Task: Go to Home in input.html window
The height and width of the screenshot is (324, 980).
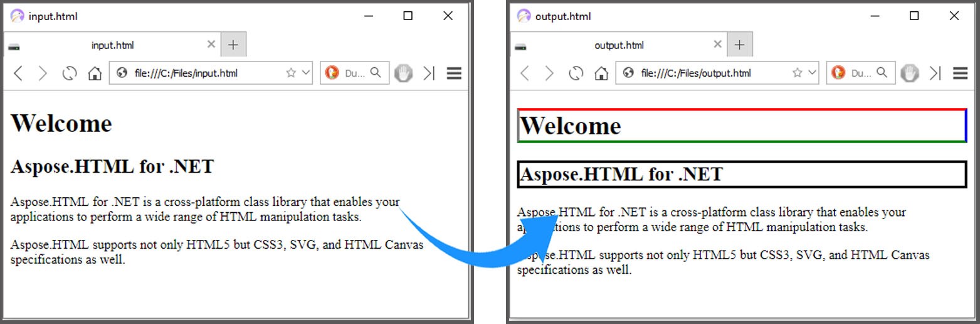Action: (95, 73)
